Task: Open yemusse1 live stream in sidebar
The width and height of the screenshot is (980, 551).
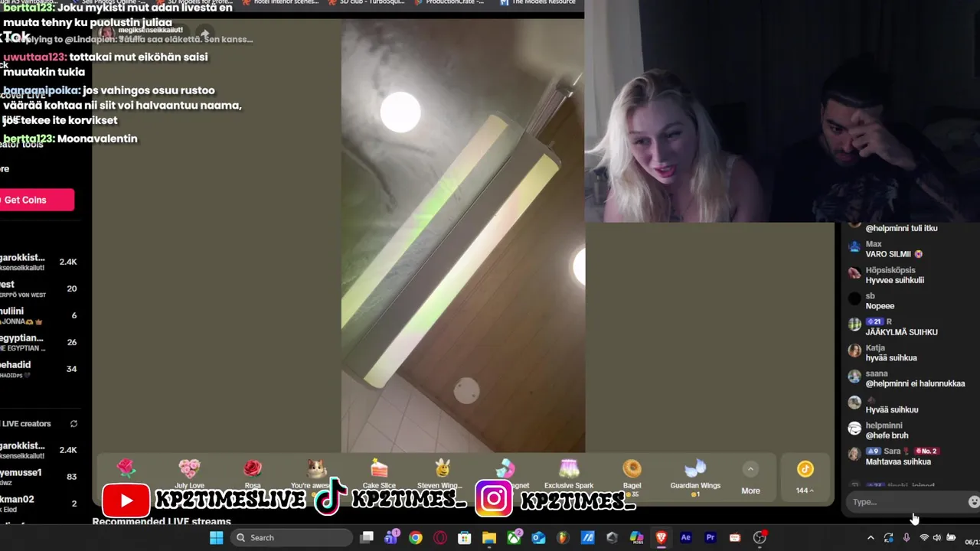Action: [39, 477]
